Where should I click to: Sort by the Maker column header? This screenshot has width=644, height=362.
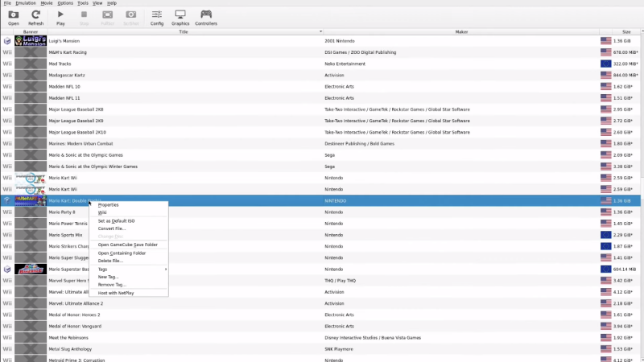461,31
